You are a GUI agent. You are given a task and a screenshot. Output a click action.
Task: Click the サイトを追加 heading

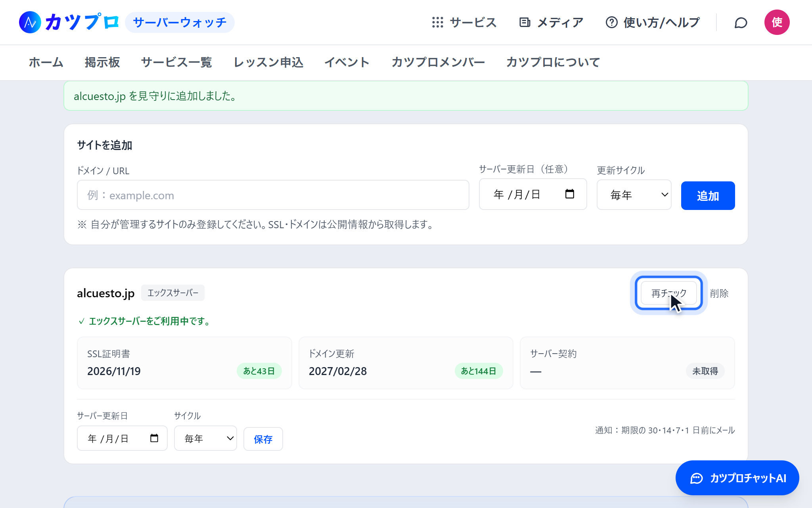click(x=105, y=145)
